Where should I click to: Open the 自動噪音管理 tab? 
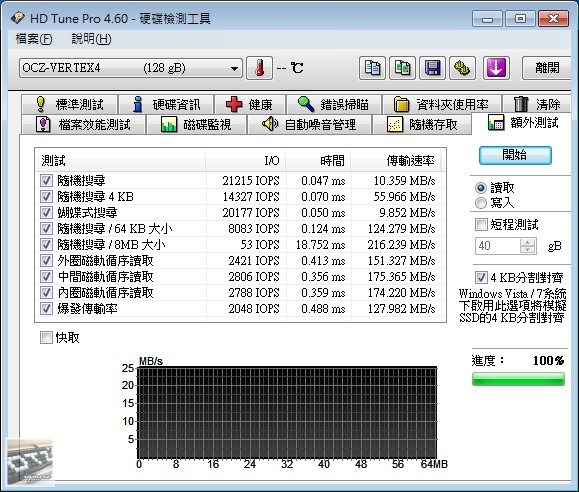click(x=309, y=124)
